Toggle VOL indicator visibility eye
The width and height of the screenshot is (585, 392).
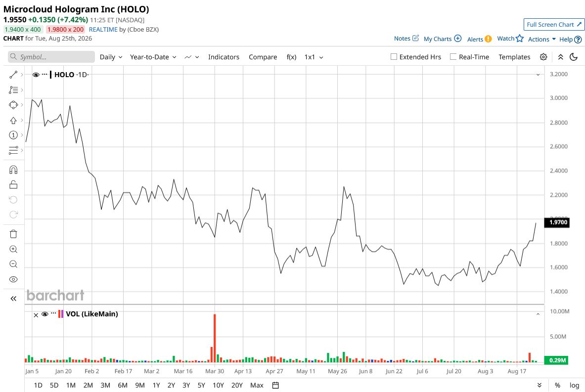[x=45, y=314]
